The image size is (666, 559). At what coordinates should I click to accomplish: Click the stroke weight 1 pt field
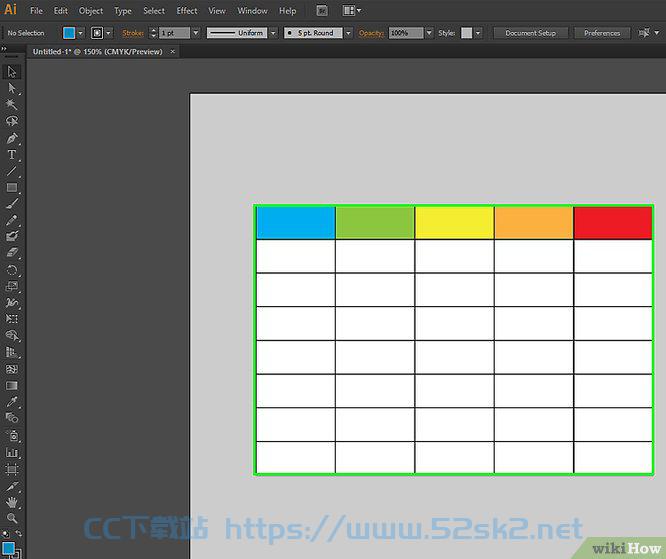(174, 33)
